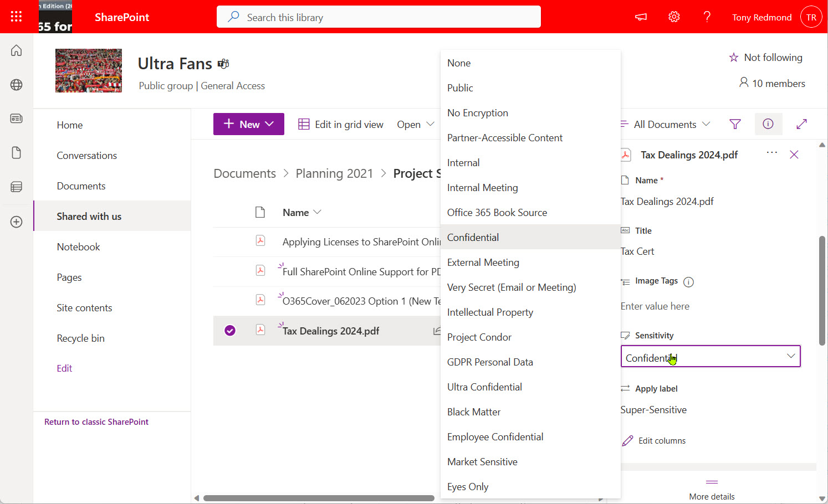Deselect the Tax Dealings 2024.pdf checkmark
Image resolution: width=828 pixels, height=504 pixels.
(230, 331)
